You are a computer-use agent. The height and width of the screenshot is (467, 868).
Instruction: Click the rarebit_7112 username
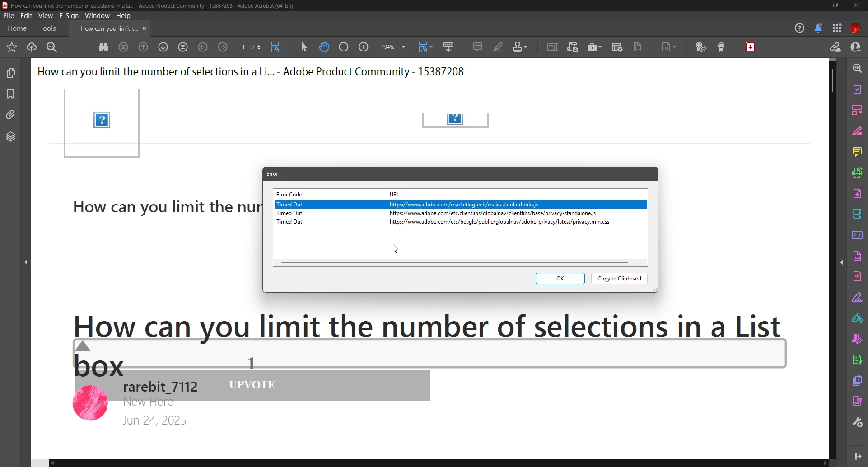160,387
